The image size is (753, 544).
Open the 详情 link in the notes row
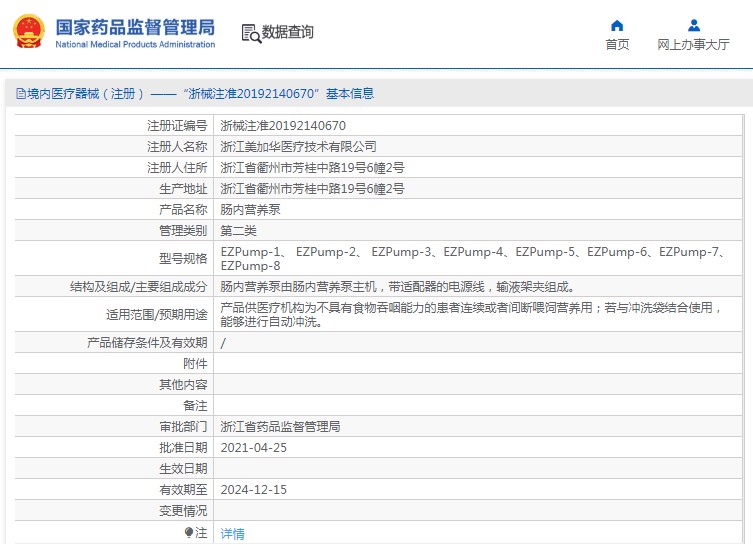pyautogui.click(x=232, y=534)
